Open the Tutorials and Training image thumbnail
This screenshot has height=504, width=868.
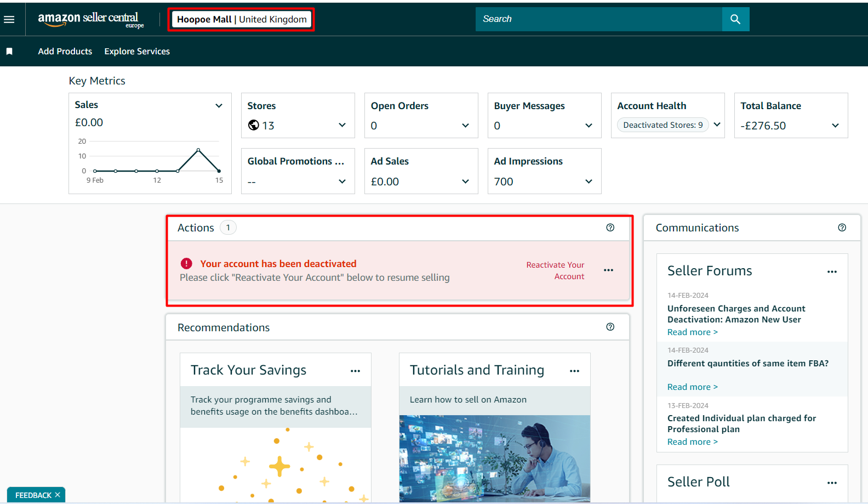pyautogui.click(x=495, y=458)
